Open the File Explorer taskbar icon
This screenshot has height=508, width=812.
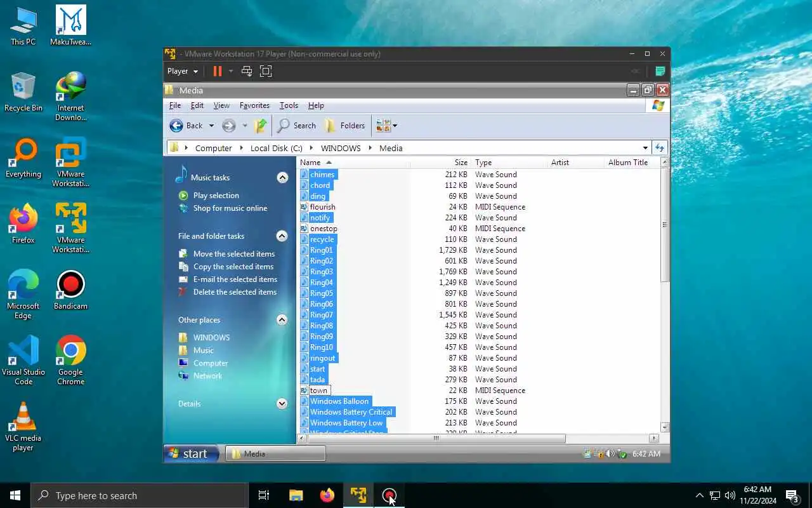tap(296, 495)
